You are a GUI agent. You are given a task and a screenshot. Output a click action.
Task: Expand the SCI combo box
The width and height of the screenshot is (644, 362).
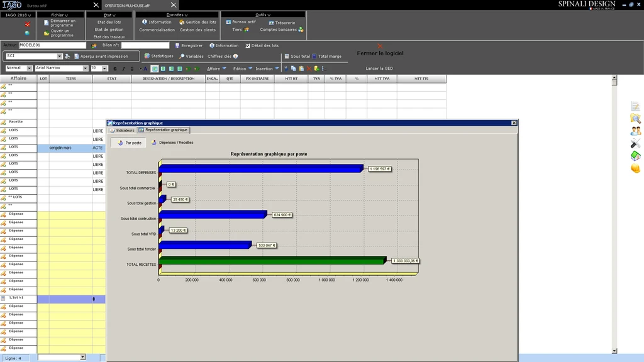coord(60,56)
